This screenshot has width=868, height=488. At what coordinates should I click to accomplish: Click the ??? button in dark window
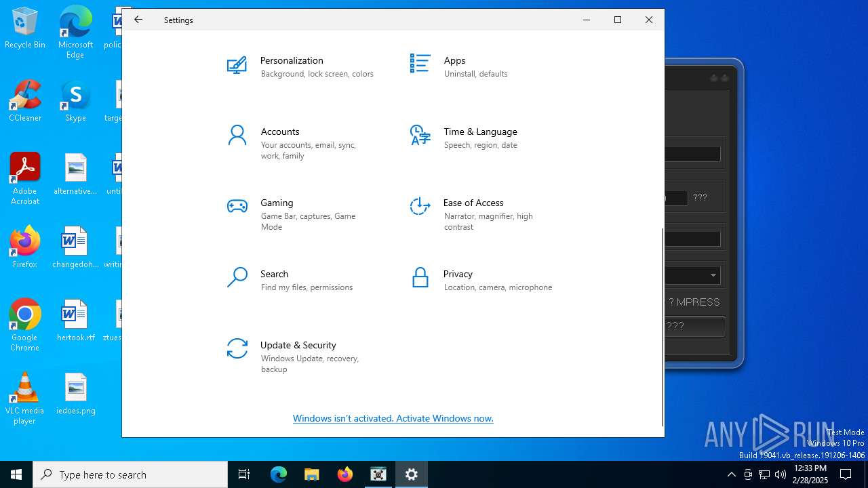[x=695, y=326]
